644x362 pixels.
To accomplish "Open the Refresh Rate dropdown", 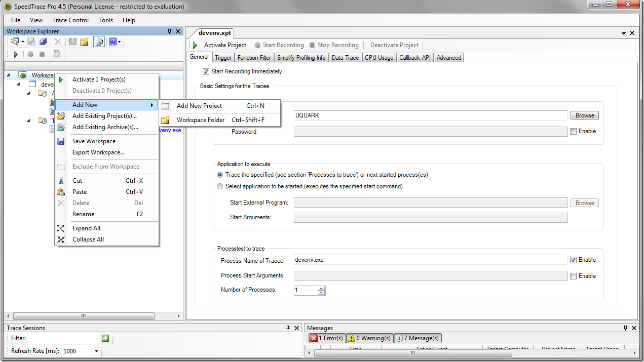I will (x=96, y=351).
